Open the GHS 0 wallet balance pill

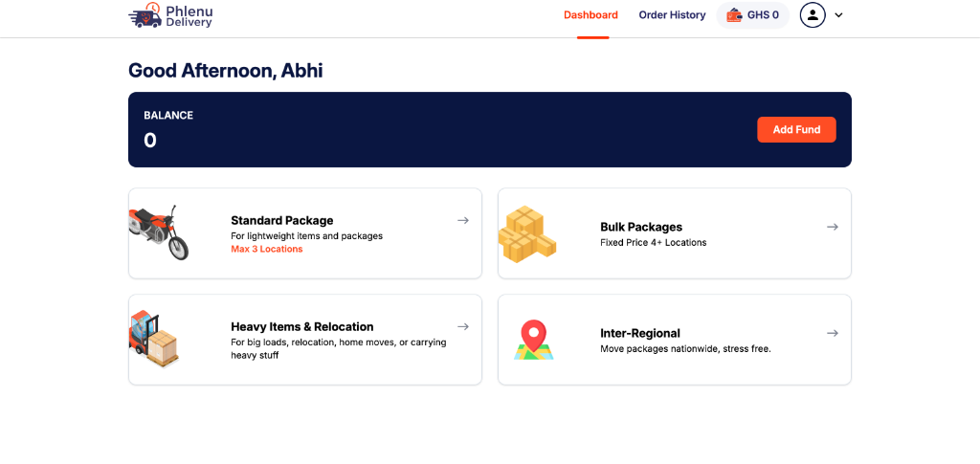pos(753,15)
